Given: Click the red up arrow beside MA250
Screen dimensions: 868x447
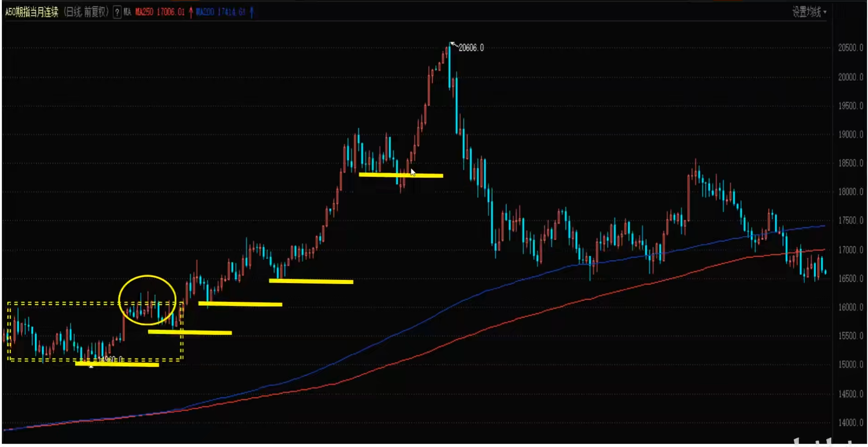Looking at the screenshot, I should click(191, 12).
